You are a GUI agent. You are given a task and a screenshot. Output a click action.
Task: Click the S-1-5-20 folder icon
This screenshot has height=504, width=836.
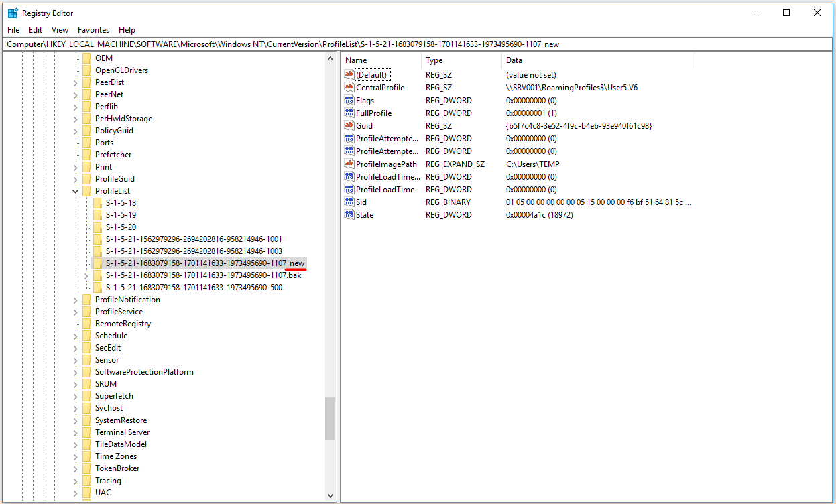97,227
